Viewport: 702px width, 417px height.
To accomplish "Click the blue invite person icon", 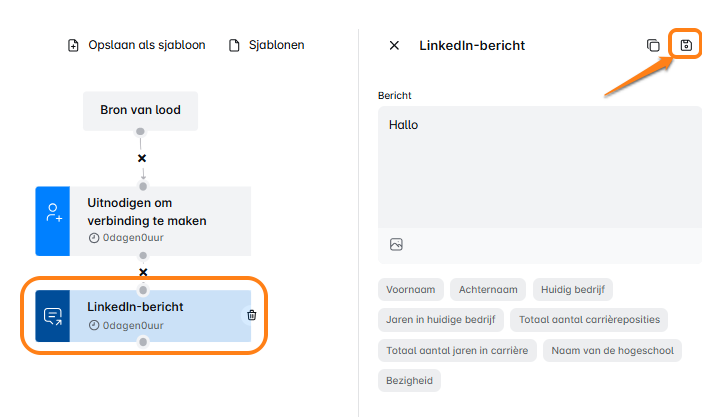I will [52, 214].
